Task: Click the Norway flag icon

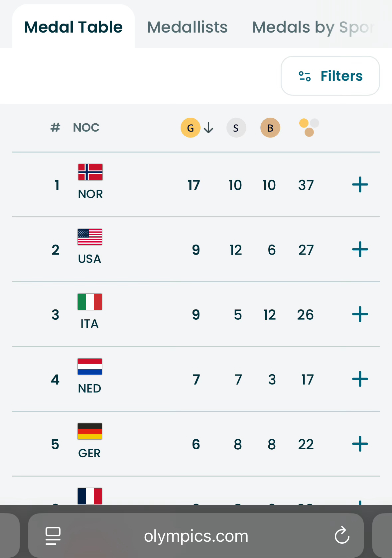Action: (x=90, y=172)
